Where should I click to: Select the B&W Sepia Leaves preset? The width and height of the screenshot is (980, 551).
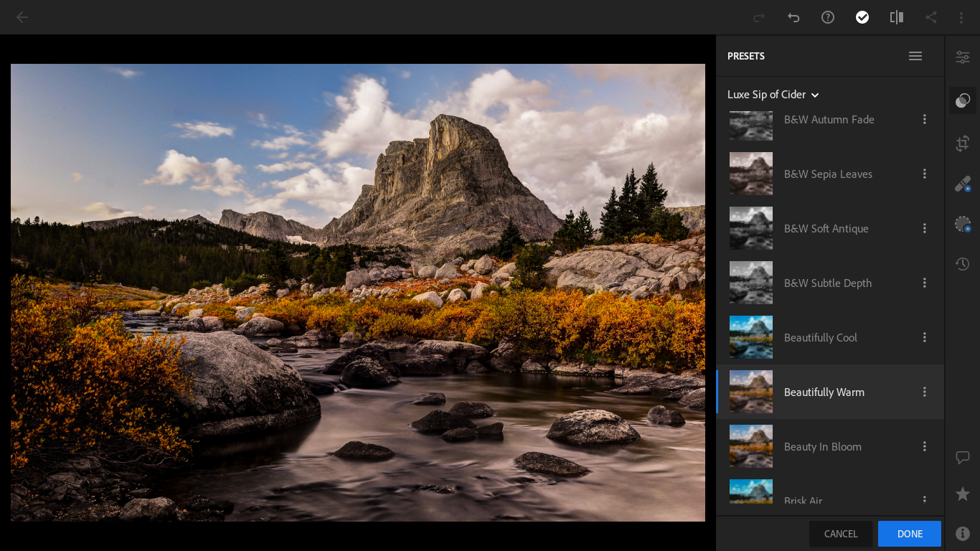point(827,174)
